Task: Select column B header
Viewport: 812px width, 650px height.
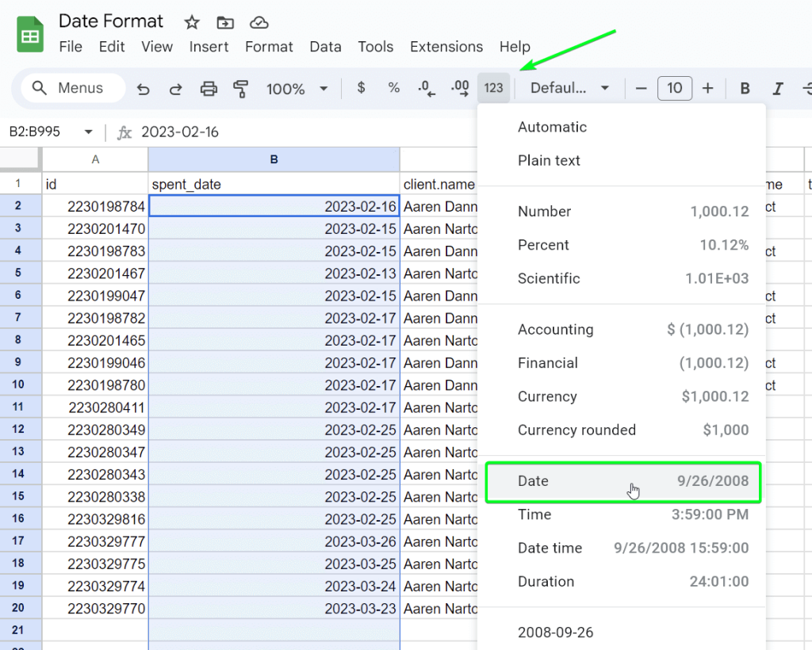Action: tap(274, 159)
